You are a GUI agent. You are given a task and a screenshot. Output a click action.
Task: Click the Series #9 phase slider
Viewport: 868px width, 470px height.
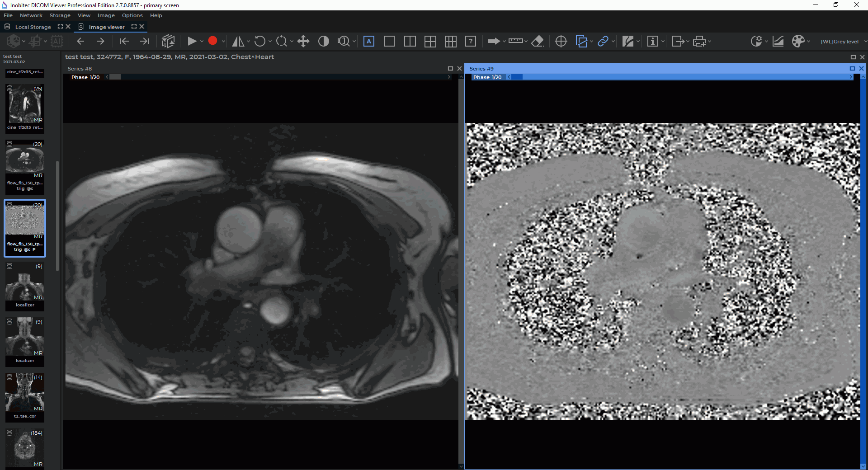[680, 77]
